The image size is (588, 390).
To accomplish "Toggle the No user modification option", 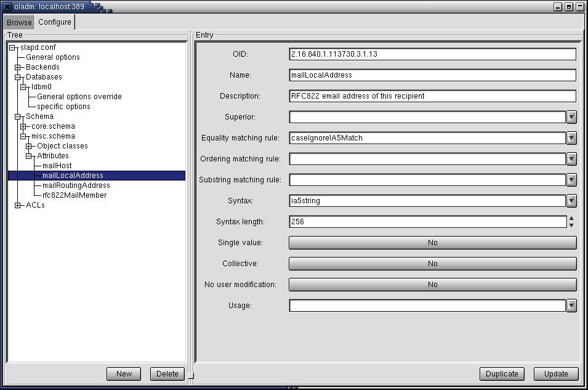I will point(432,285).
